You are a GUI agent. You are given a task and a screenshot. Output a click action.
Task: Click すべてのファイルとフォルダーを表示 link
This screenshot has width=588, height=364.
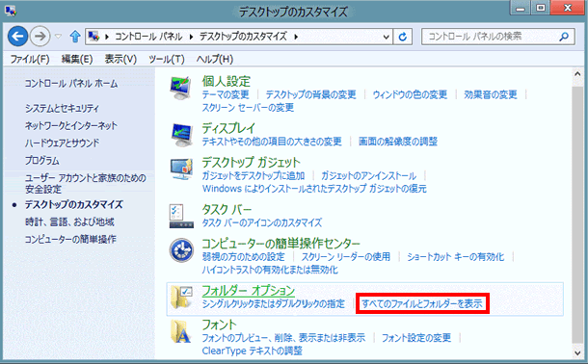422,303
